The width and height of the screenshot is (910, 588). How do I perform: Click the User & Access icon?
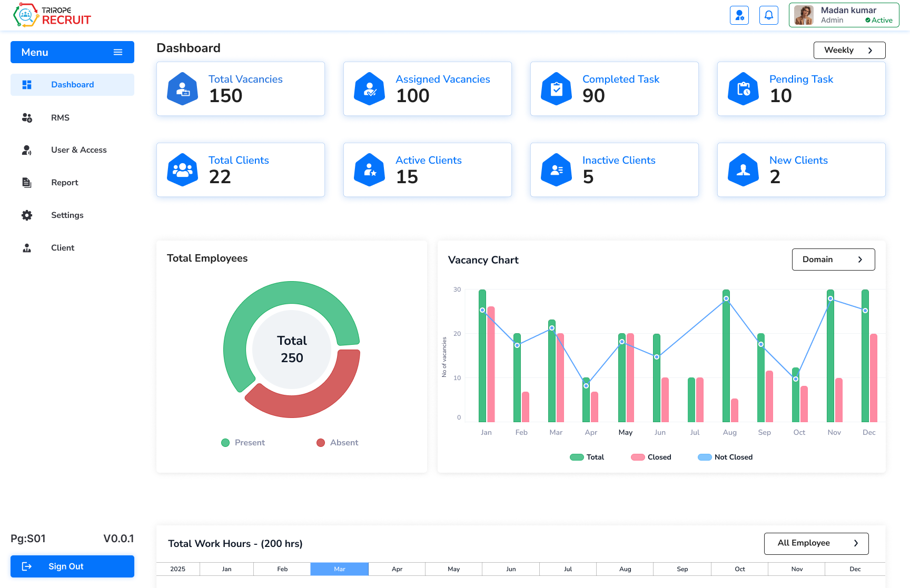pyautogui.click(x=27, y=150)
